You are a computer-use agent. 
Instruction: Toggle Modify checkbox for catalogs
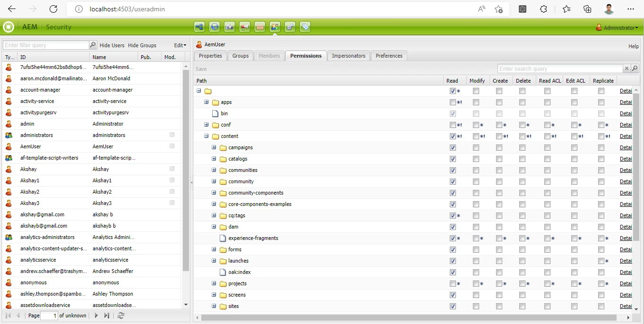coord(476,159)
